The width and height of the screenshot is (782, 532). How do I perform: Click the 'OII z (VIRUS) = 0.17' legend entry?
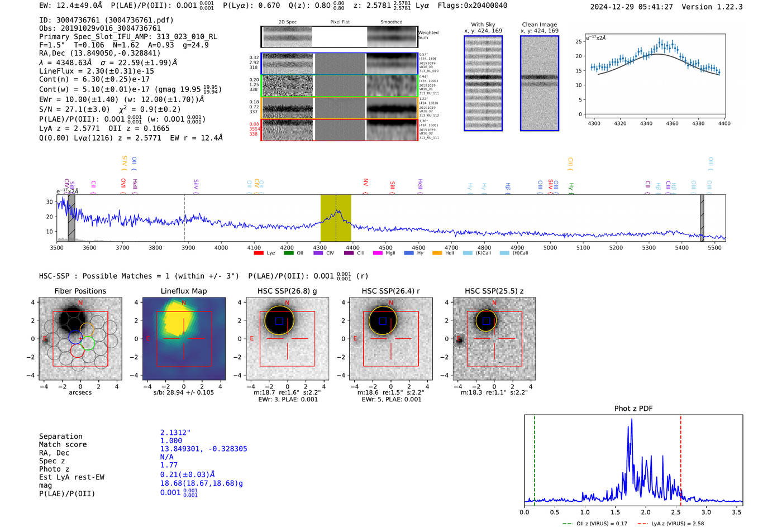coord(595,524)
